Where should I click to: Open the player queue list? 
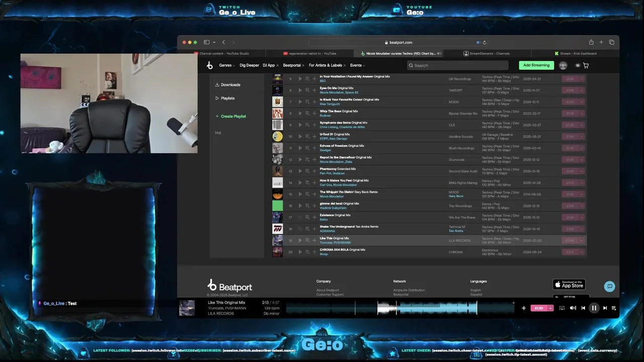[614, 308]
